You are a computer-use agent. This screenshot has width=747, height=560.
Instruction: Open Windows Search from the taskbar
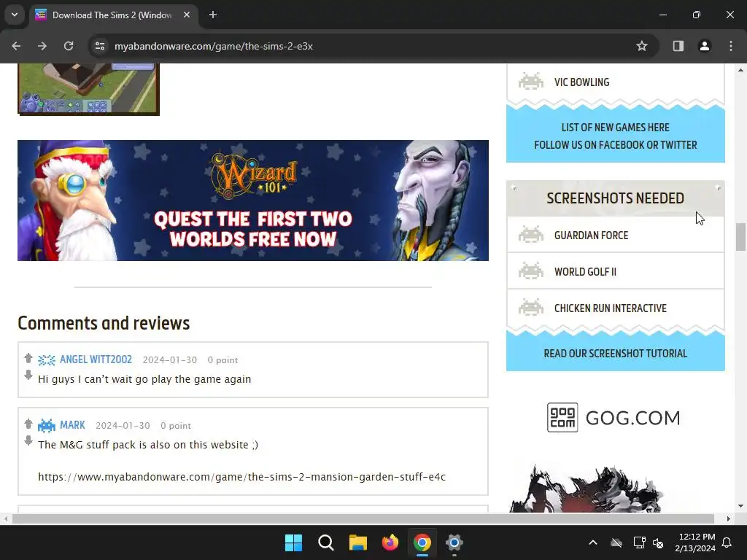[326, 542]
